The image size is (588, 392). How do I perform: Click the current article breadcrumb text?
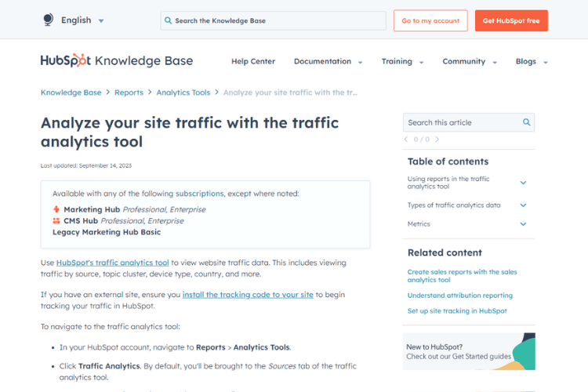tap(290, 93)
